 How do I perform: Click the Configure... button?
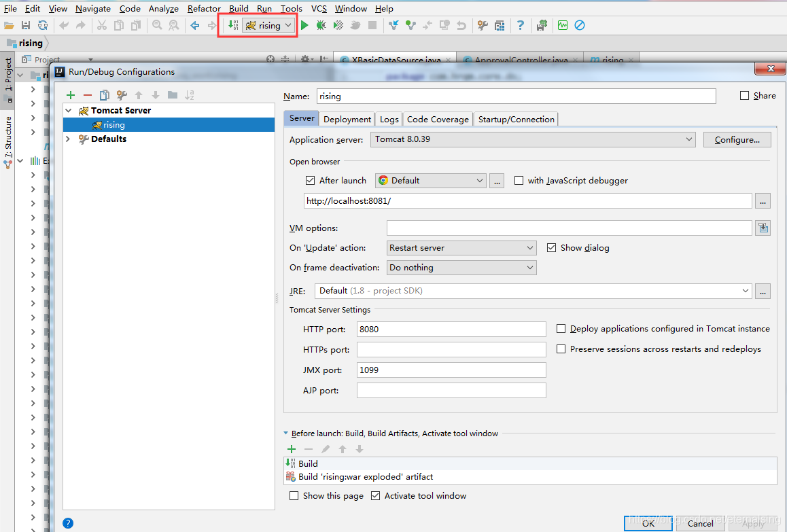pyautogui.click(x=737, y=139)
